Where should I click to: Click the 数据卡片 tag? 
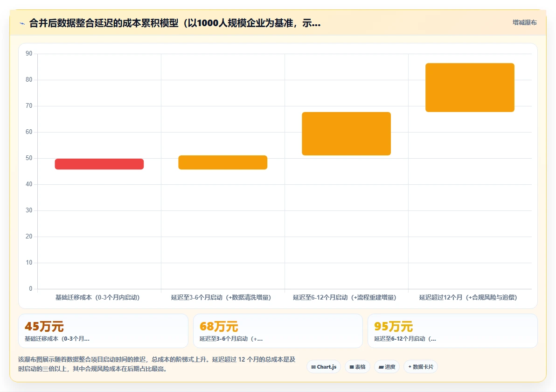click(x=421, y=367)
